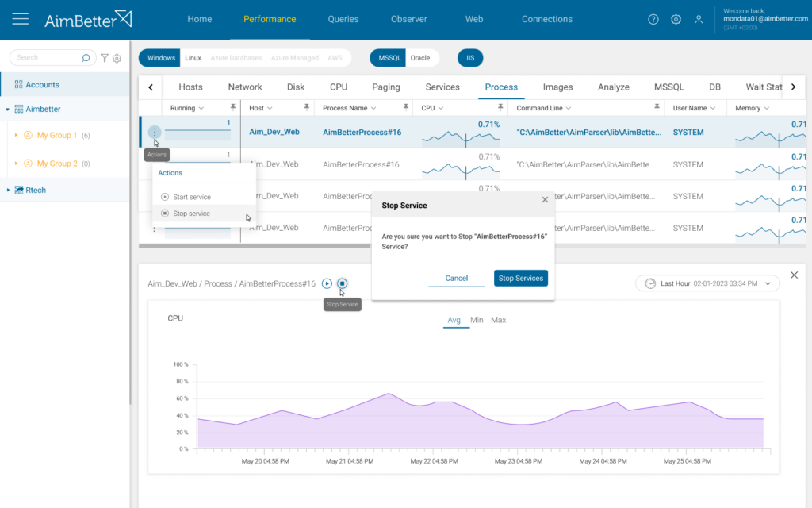Open Aim_Dev_Web host in first row
This screenshot has width=812, height=508.
[274, 133]
